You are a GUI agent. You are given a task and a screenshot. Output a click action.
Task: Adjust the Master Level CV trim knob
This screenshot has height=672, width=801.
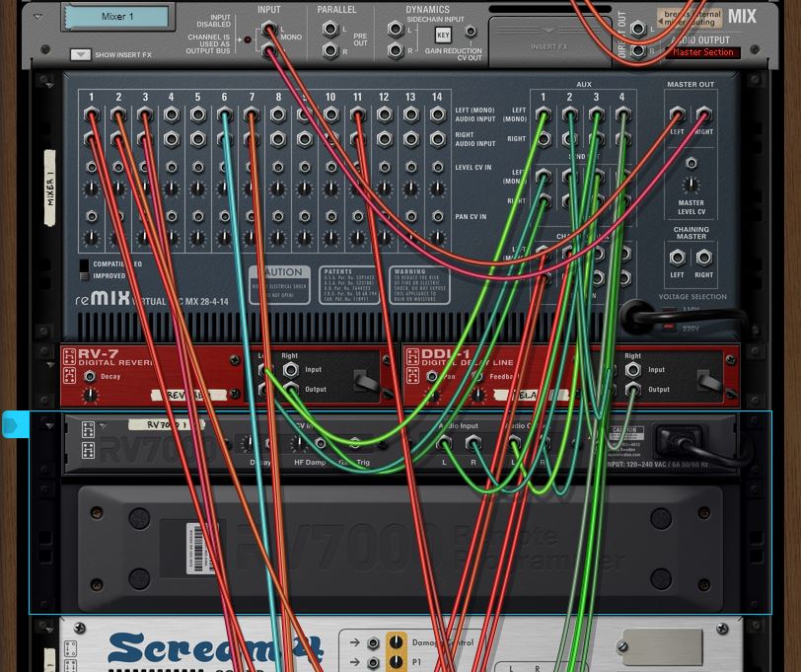(691, 185)
